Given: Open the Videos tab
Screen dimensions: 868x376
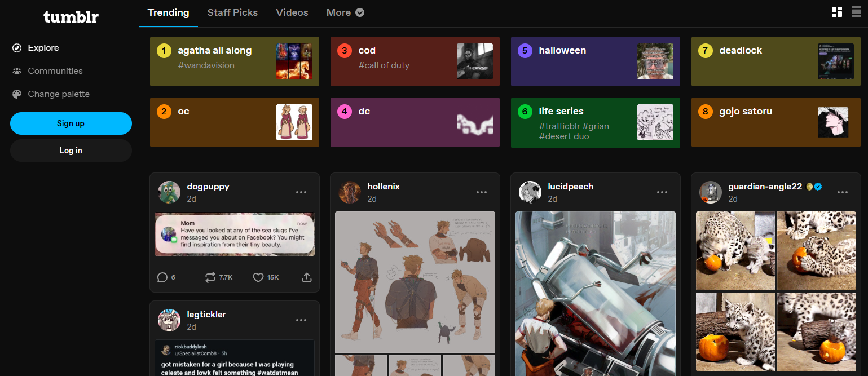Looking at the screenshot, I should tap(292, 12).
